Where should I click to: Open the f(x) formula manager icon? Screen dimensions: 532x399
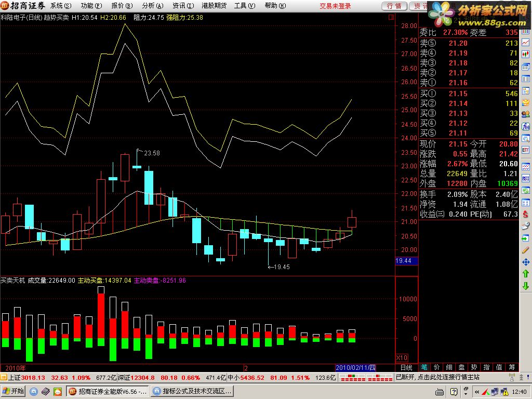click(526, 126)
